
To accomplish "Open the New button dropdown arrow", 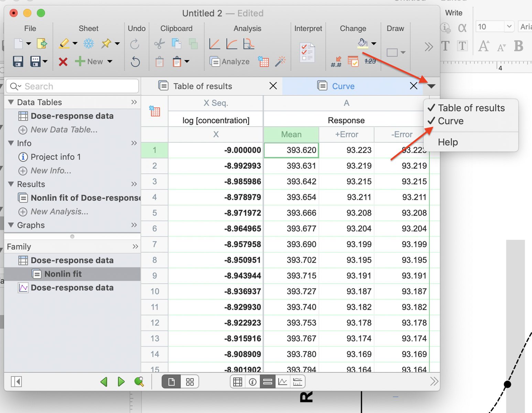I will pos(109,62).
